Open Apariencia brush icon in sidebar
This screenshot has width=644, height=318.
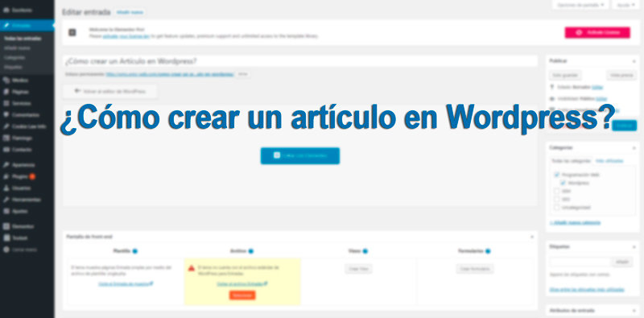pos(6,165)
